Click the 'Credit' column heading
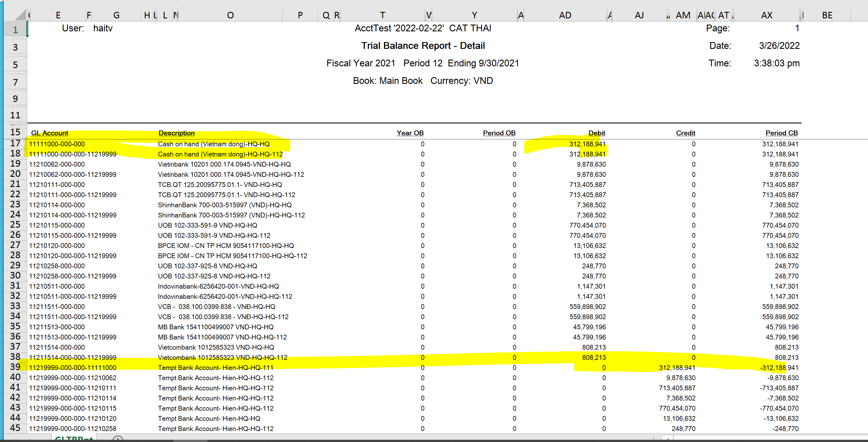 tap(685, 133)
